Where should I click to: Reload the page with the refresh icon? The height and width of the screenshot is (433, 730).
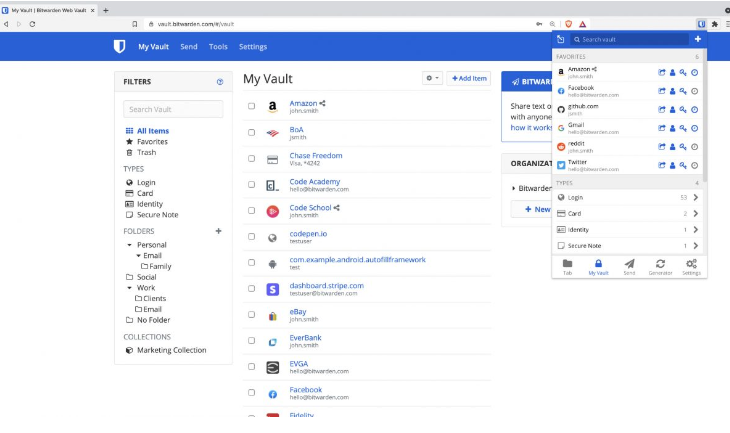coord(32,24)
